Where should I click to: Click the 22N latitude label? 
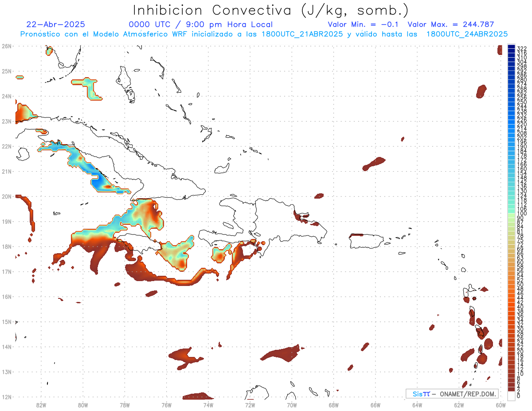coord(6,146)
